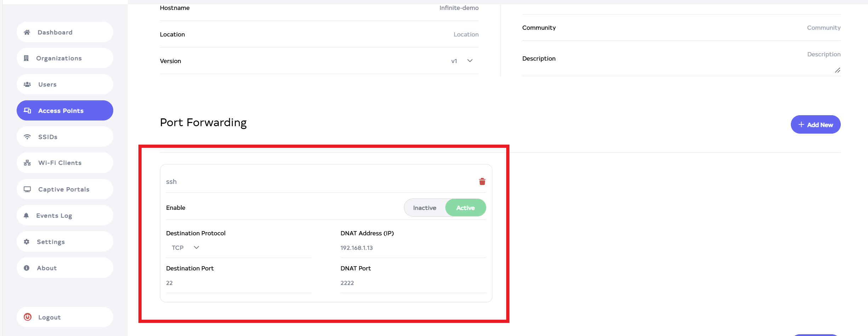Viewport: 868px width, 336px height.
Task: Click the Dashboard home icon
Action: coord(27,32)
